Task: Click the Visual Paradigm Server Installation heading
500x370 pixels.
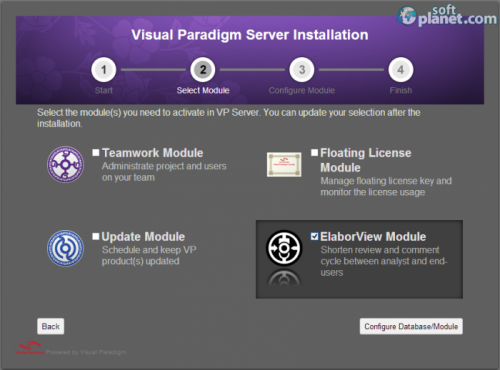Action: point(250,35)
